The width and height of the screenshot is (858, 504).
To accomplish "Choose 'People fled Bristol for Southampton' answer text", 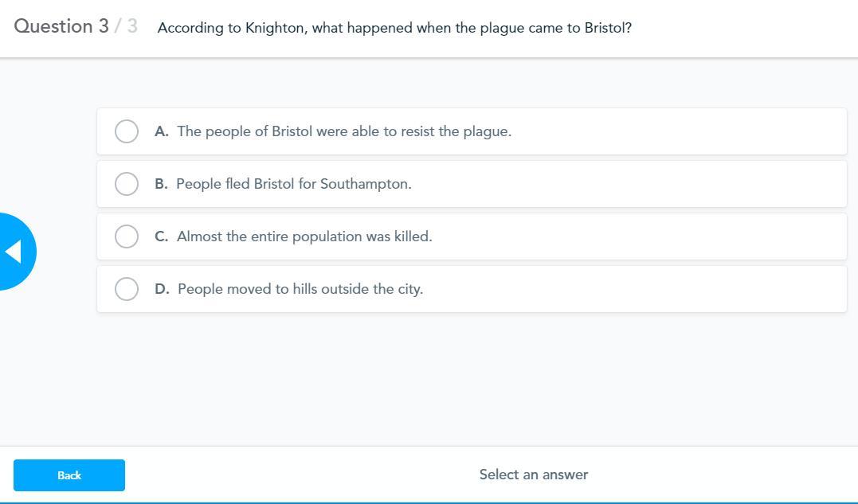I will click(x=294, y=184).
